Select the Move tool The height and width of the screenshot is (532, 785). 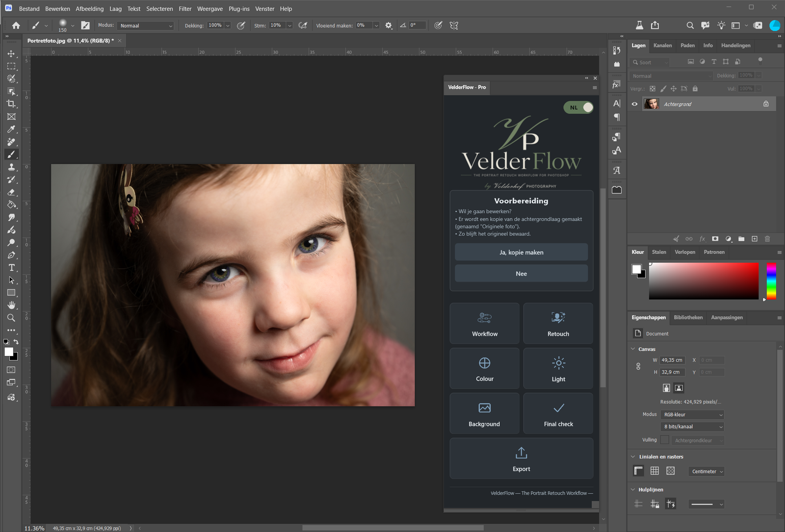tap(11, 53)
